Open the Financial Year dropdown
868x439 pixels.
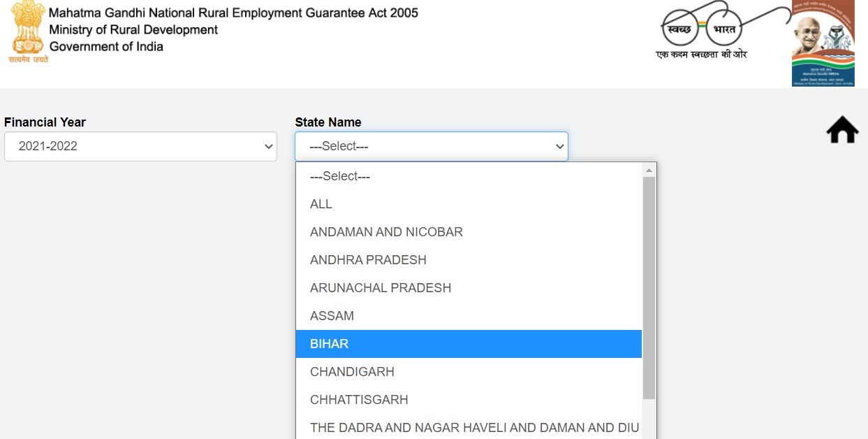coord(140,147)
